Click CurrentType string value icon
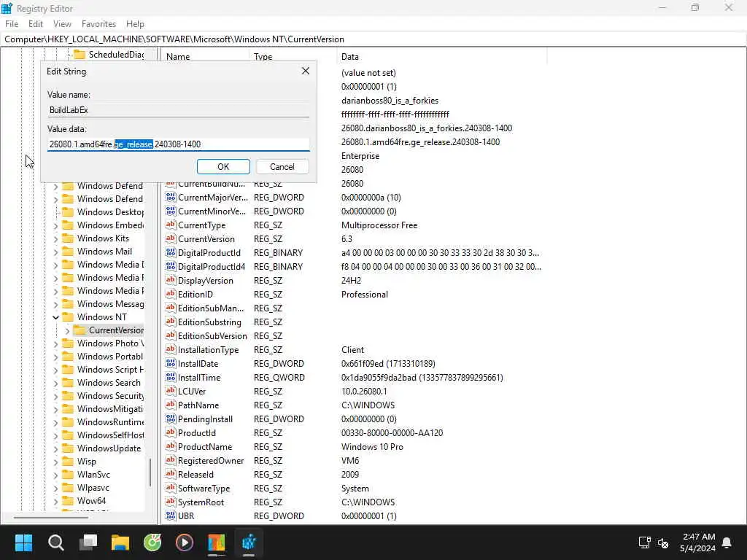 click(171, 225)
